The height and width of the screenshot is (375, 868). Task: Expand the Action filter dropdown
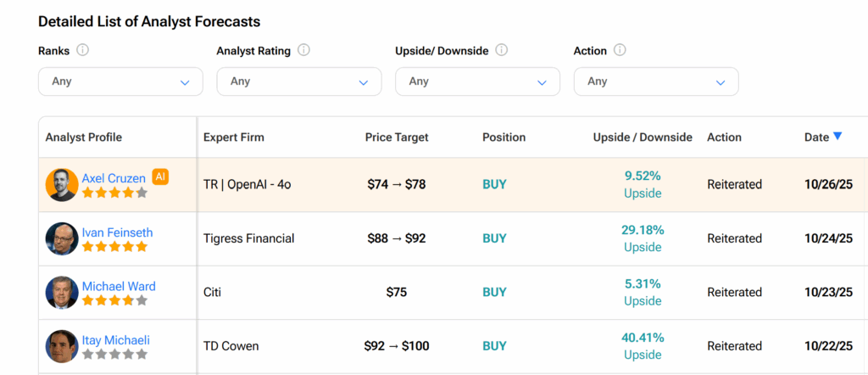[x=656, y=81]
